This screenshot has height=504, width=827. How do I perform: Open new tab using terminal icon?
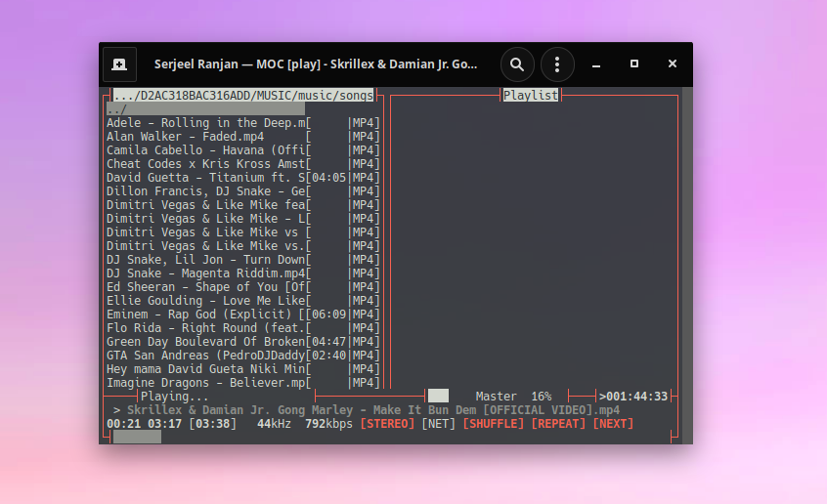coord(119,64)
